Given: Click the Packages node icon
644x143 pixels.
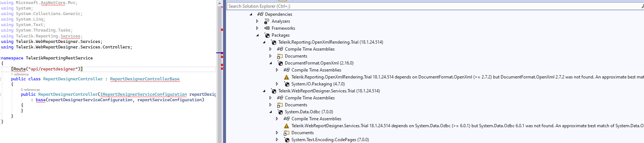Looking at the screenshot, I should pyautogui.click(x=267, y=35).
